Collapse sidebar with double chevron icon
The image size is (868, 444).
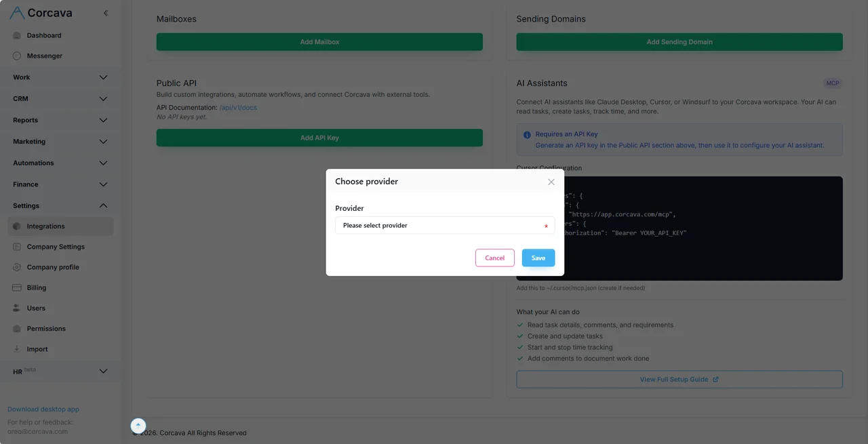coord(106,13)
